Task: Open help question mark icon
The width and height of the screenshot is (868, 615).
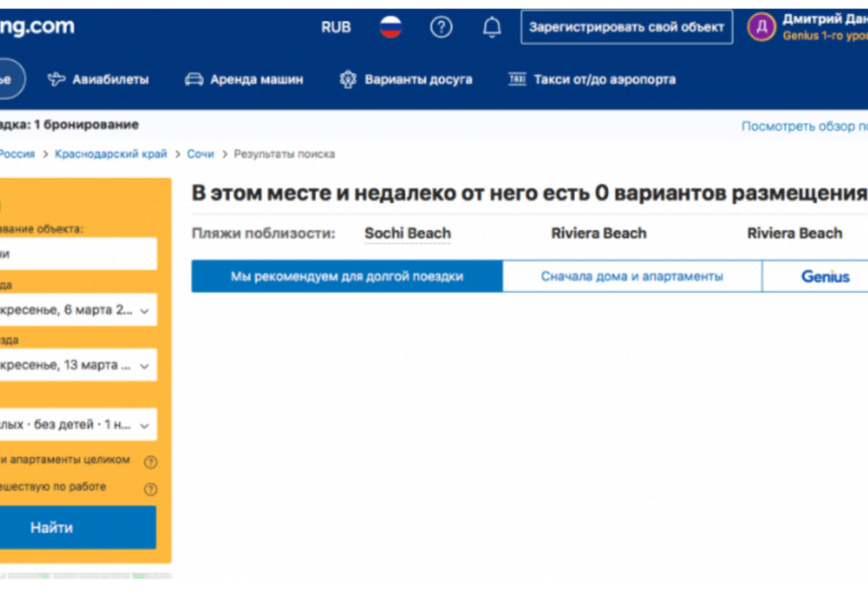Action: [441, 27]
